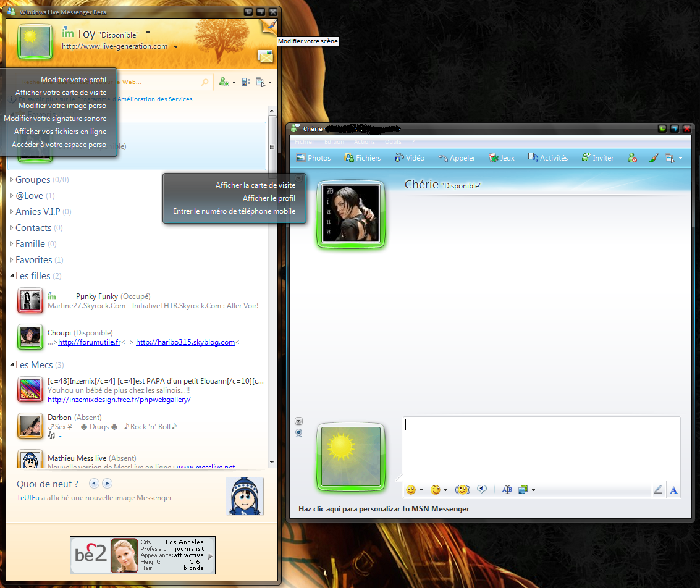Click the be2 advertisement banner

[143, 555]
